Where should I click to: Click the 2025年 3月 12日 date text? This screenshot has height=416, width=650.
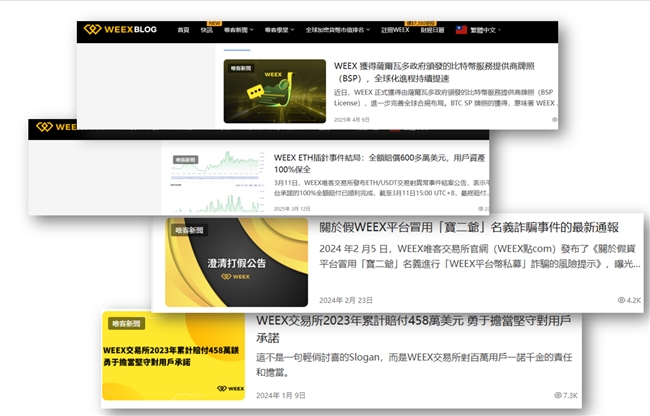292,208
